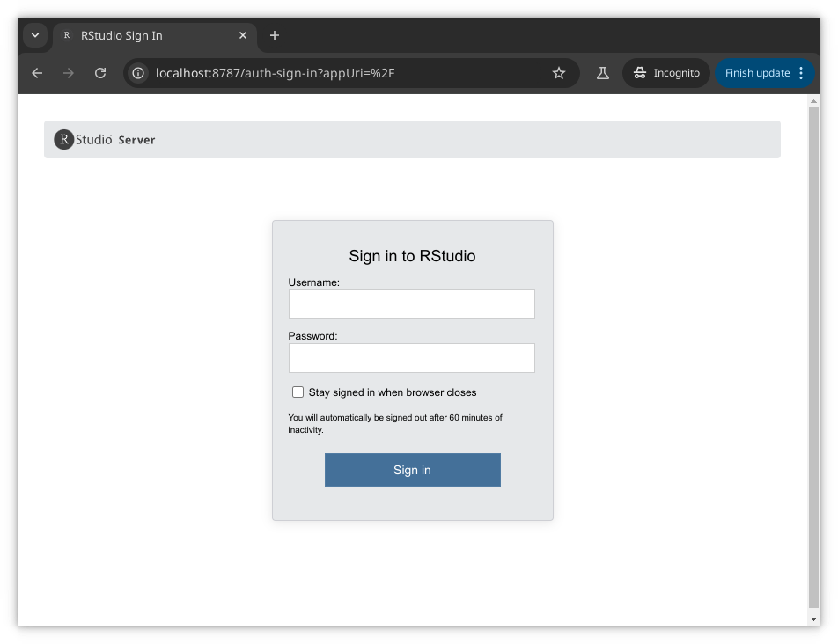This screenshot has width=838, height=644.
Task: Click the browser forward arrow
Action: click(69, 73)
